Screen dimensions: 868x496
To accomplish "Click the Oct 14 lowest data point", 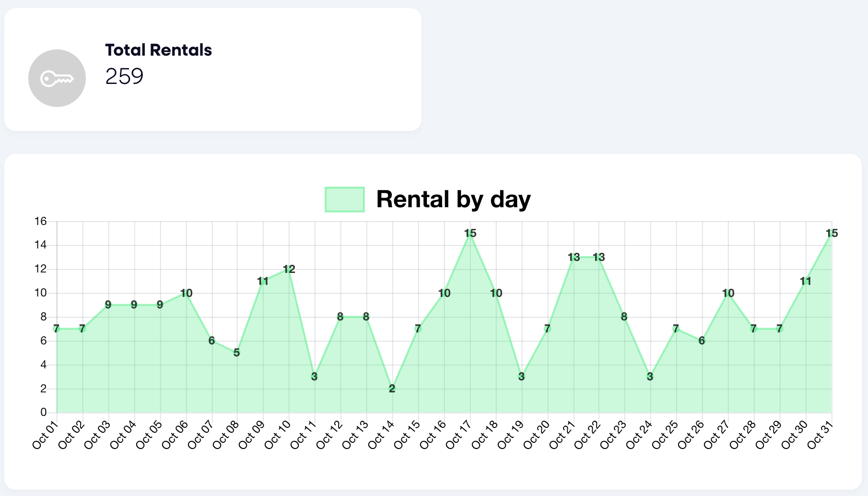I will [x=392, y=389].
